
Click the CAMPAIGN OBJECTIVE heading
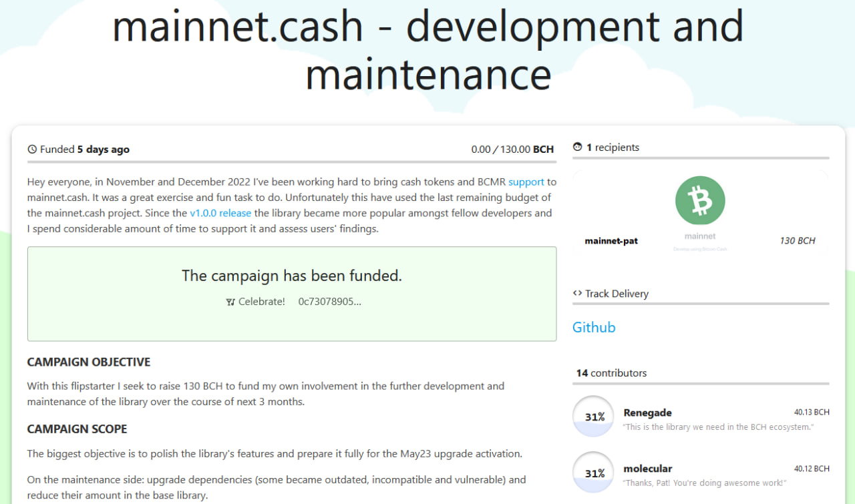point(89,362)
